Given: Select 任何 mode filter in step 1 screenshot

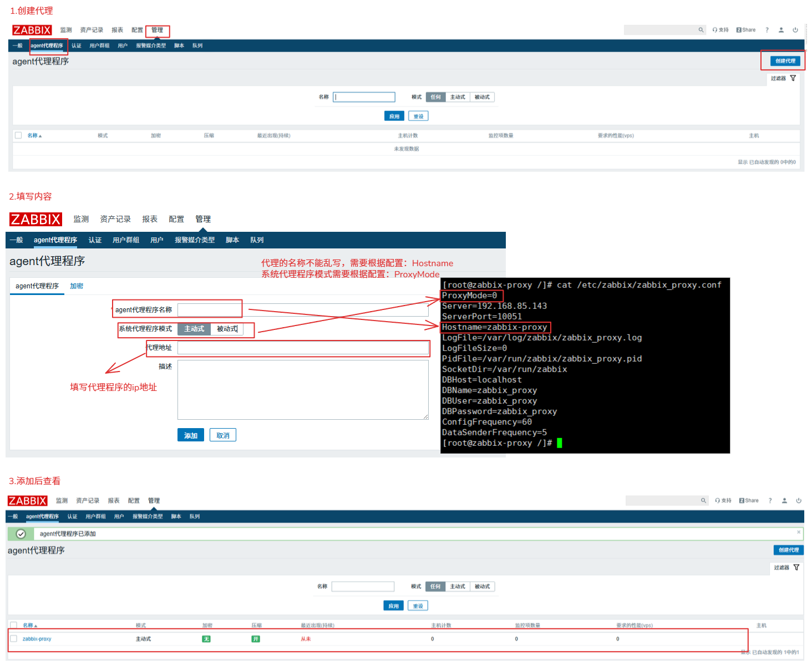Looking at the screenshot, I should click(436, 97).
